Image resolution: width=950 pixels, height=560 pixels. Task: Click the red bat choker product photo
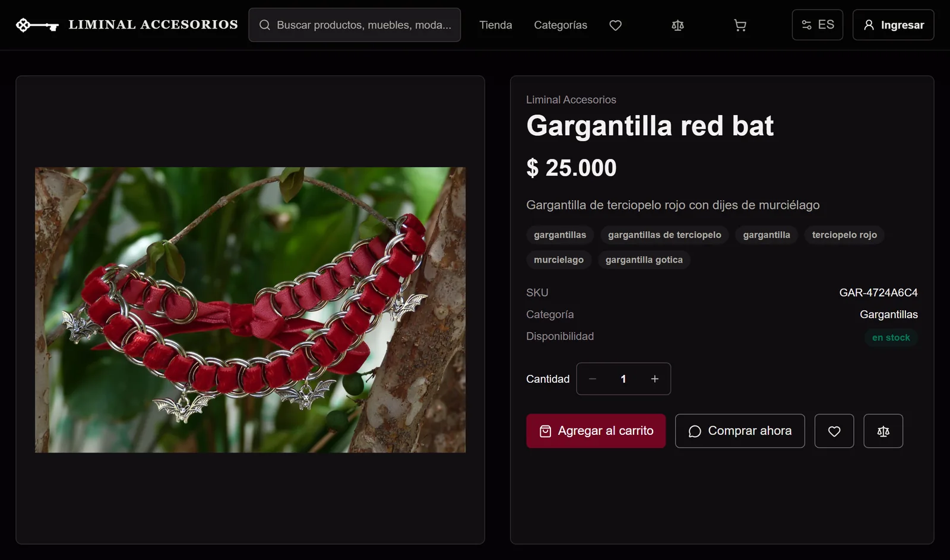pyautogui.click(x=250, y=310)
